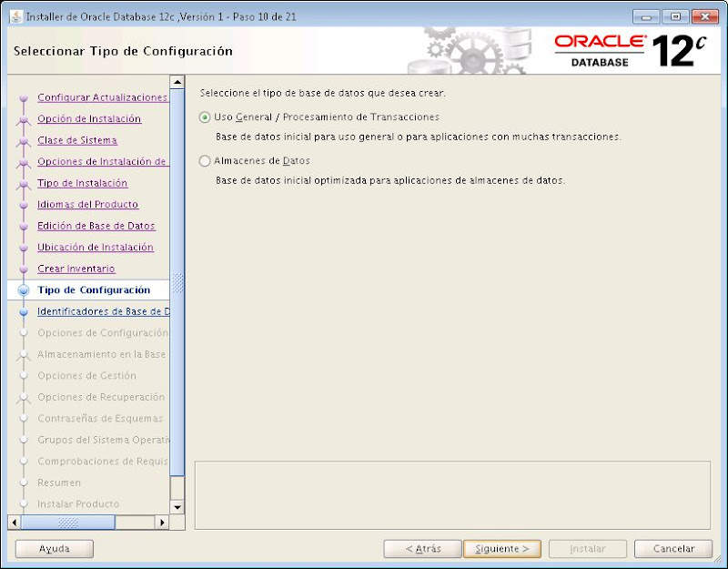
Task: Click the empty message area at bottom
Action: [452, 495]
